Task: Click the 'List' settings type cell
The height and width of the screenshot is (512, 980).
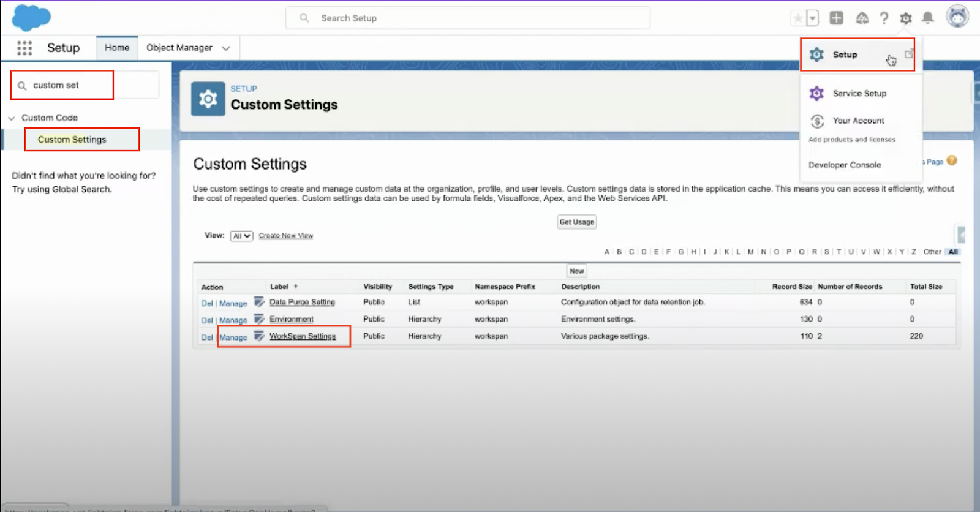Action: 414,302
